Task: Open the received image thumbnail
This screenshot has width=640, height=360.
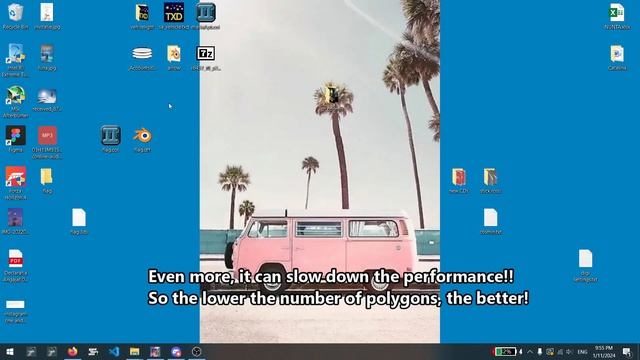Action: (47, 96)
